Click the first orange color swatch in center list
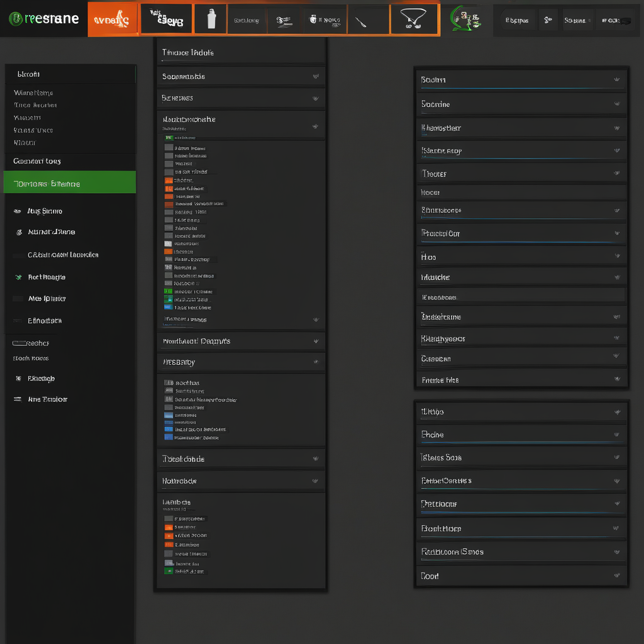This screenshot has height=644, width=644. (x=169, y=180)
